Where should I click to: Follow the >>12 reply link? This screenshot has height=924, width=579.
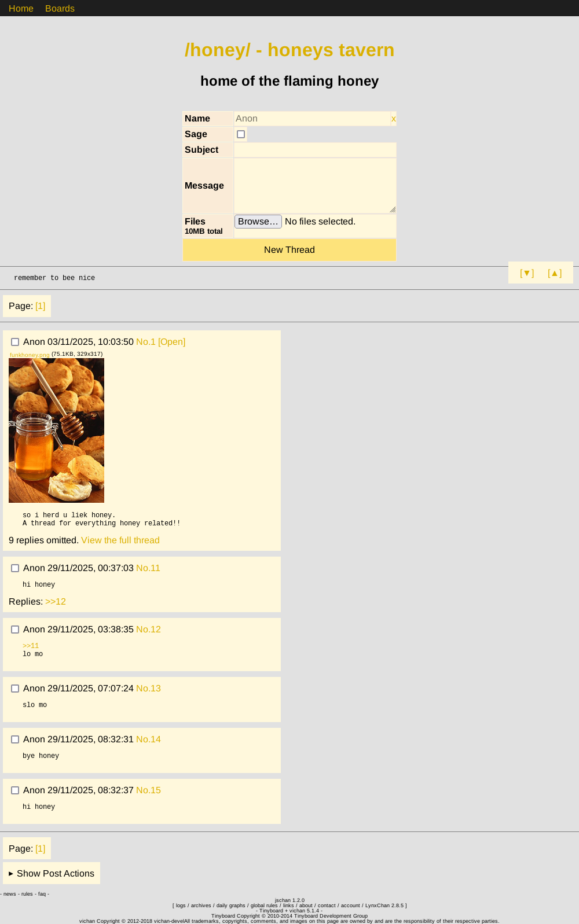pos(56,602)
